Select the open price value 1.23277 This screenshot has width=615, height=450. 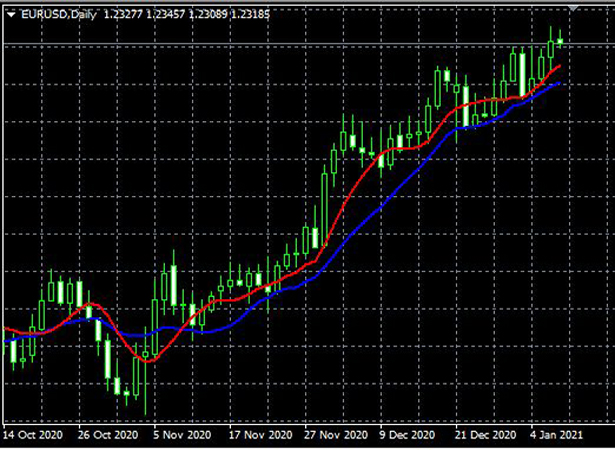pyautogui.click(x=124, y=15)
